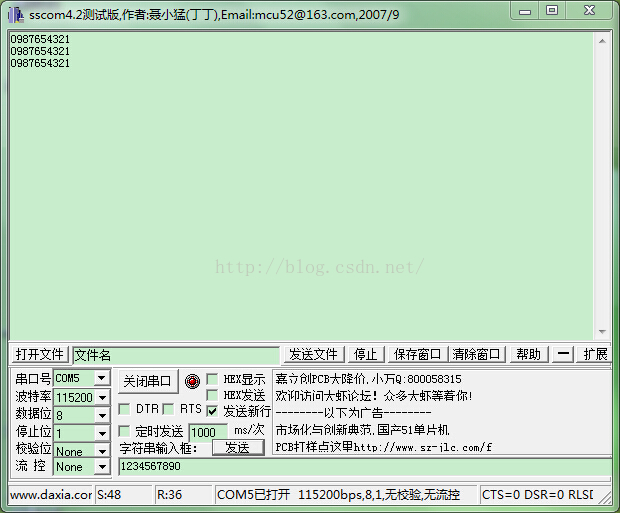This screenshot has height=513, width=620.
Task: Click the 嘉立创PCB大降价 ad line
Action: (368, 379)
